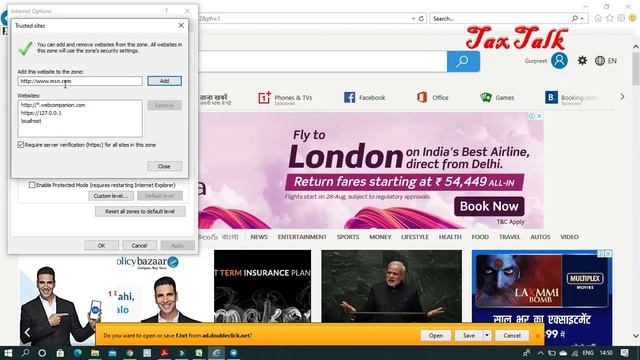Image resolution: width=640 pixels, height=360 pixels.
Task: Click the Apply button in Internet Options
Action: [177, 245]
